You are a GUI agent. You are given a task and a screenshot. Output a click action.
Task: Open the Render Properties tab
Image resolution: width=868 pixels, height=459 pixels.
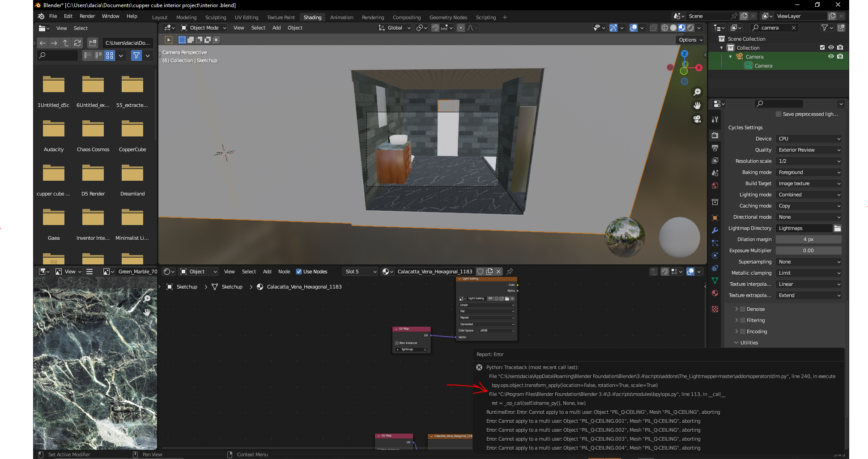[x=715, y=135]
